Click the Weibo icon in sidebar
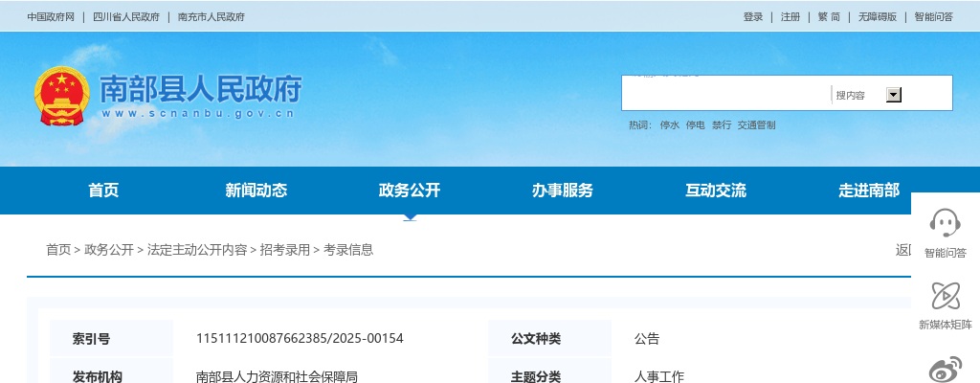 coord(945,369)
